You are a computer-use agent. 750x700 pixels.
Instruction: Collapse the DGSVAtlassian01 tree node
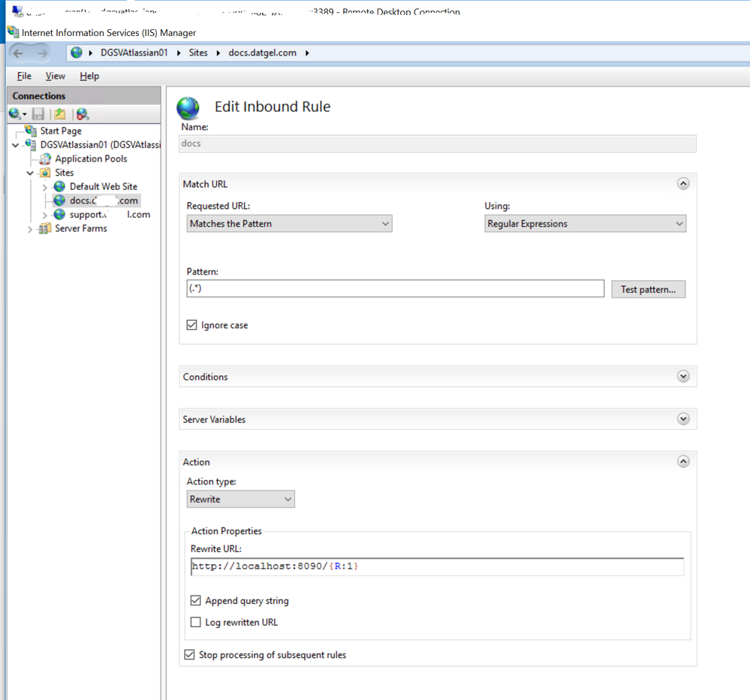click(16, 145)
